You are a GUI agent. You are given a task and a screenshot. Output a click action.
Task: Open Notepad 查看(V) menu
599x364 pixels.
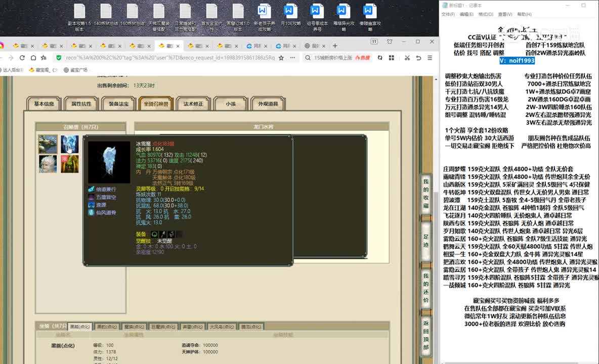pyautogui.click(x=505, y=14)
